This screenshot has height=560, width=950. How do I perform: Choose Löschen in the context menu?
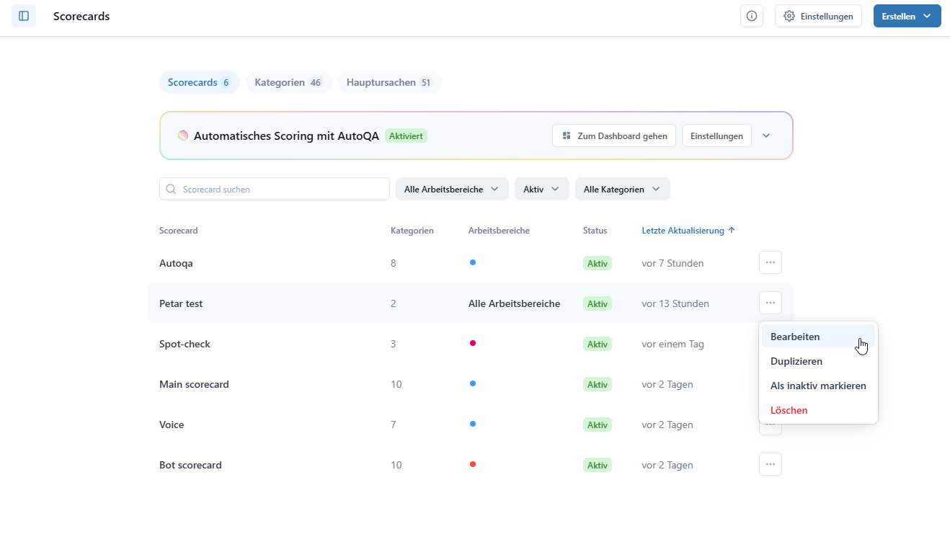coord(818,410)
